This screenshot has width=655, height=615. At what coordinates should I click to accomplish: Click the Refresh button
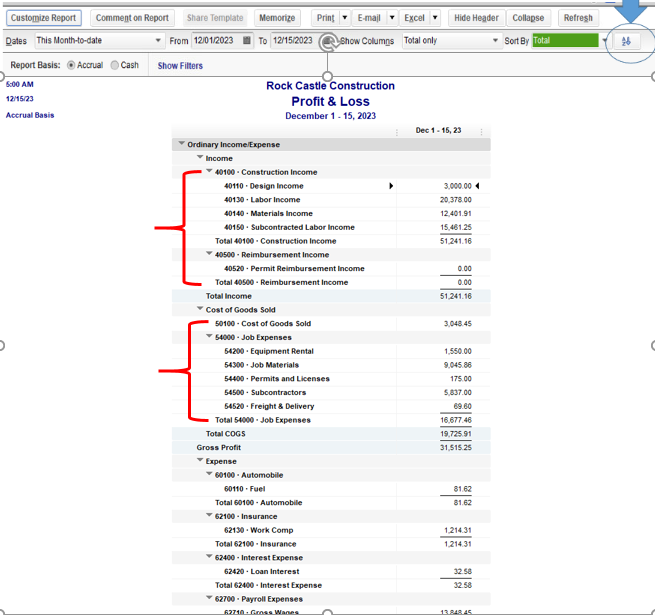coord(578,18)
